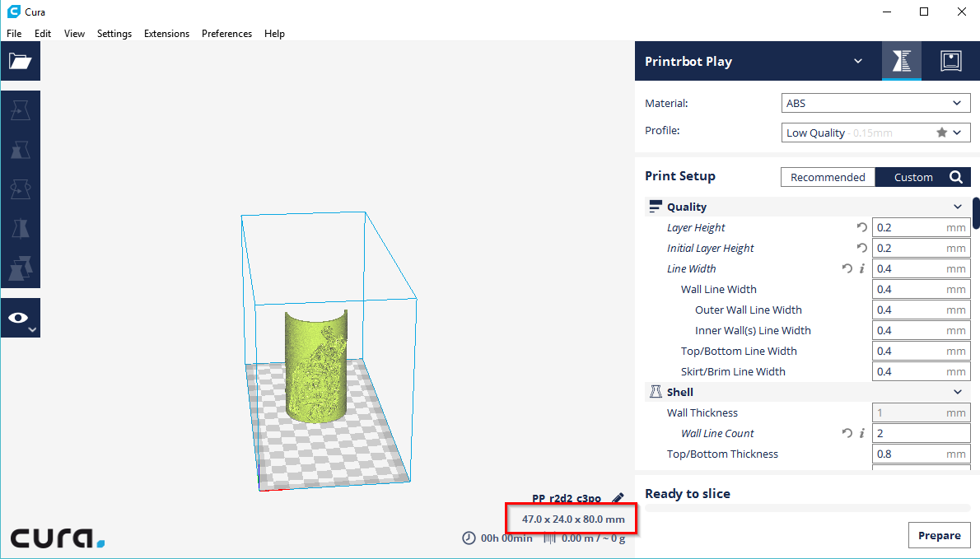Click the Ready to slice status text
The height and width of the screenshot is (559, 980).
[x=688, y=493]
